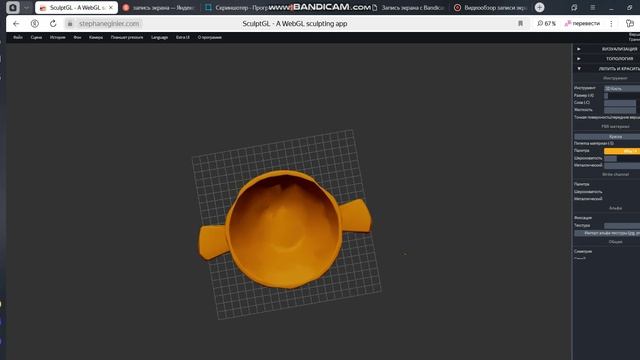
Task: Expand the Визуализация panel section
Action: [x=607, y=49]
